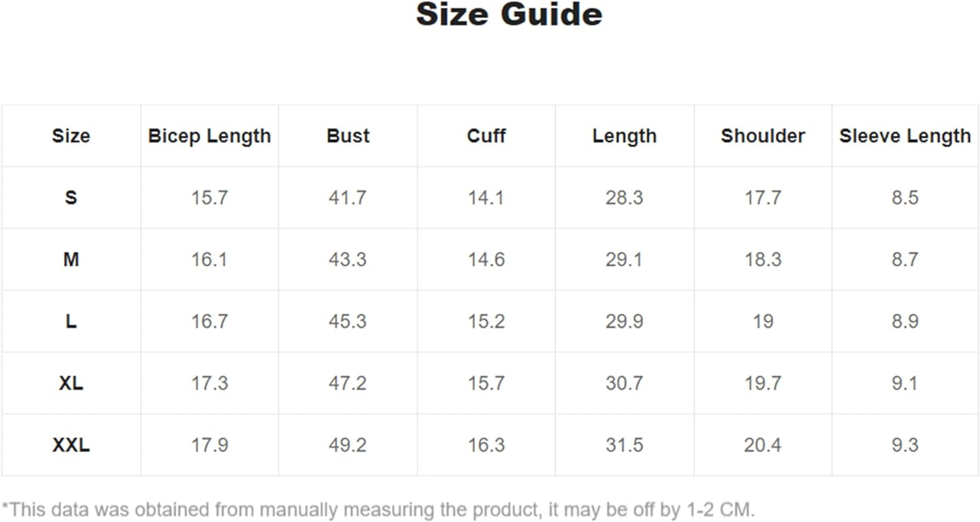Click the manual measurement disclaimer footnote
Image resolution: width=980 pixels, height=522 pixels.
(x=378, y=510)
